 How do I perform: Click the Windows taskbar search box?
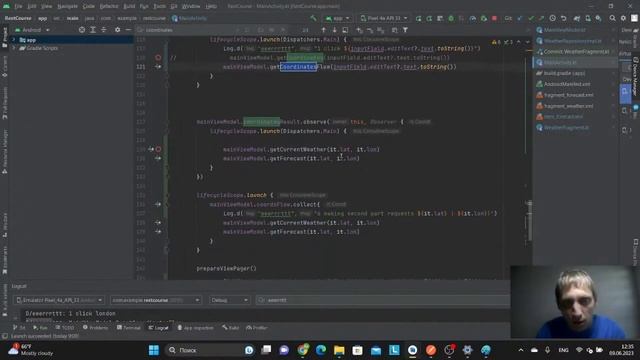(210, 350)
